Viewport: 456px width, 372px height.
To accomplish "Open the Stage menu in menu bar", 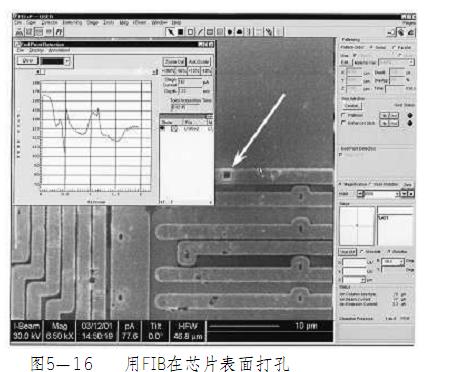I will [92, 23].
